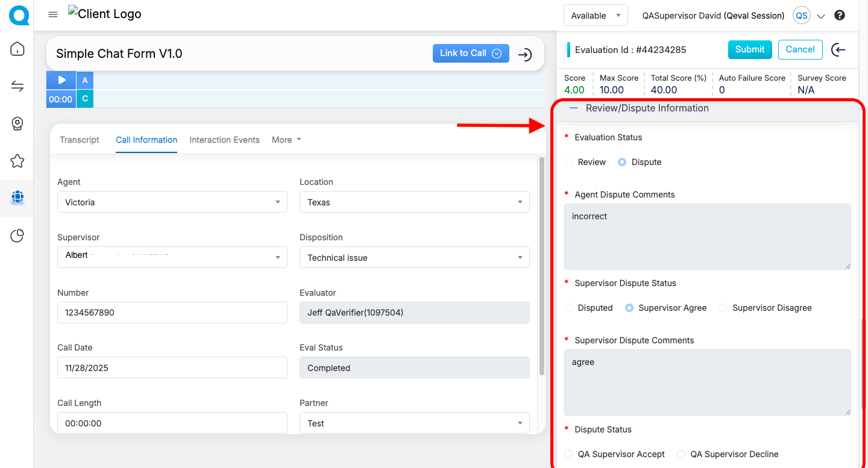Click the help question mark icon
This screenshot has height=468, width=868.
click(x=839, y=16)
